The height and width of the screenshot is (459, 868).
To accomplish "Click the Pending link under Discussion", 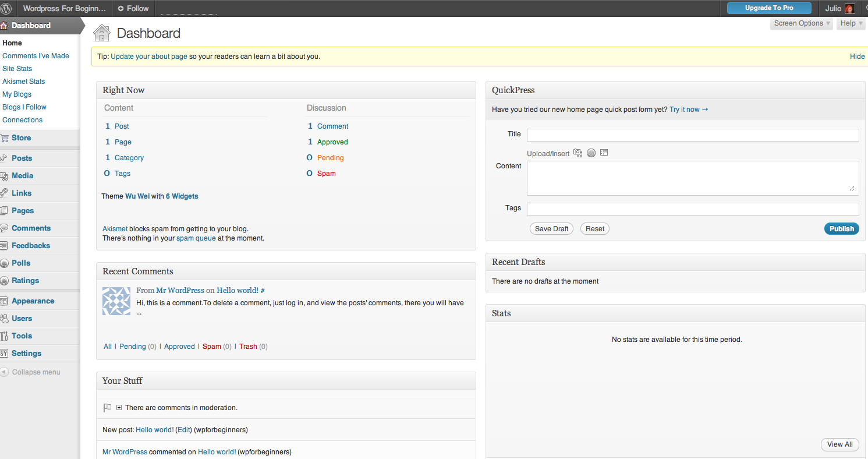I will 330,158.
